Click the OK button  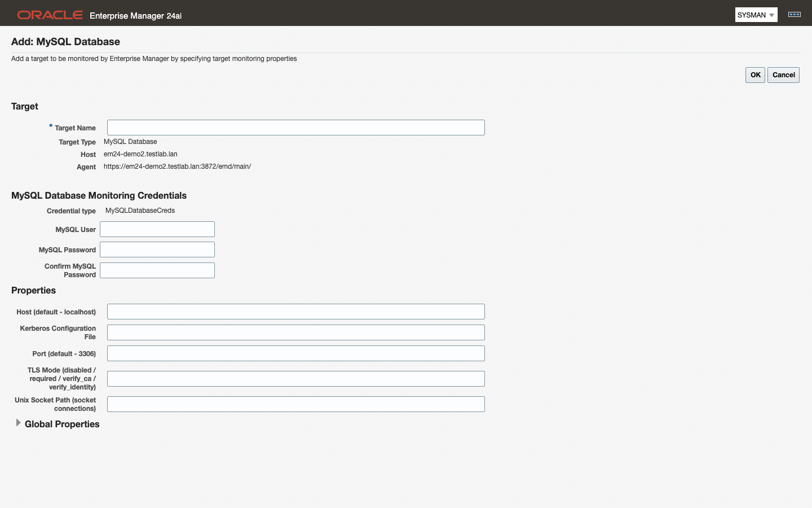(755, 75)
